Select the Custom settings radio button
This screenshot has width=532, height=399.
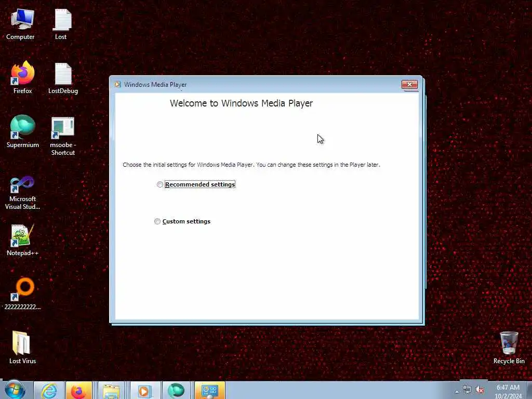pyautogui.click(x=157, y=221)
